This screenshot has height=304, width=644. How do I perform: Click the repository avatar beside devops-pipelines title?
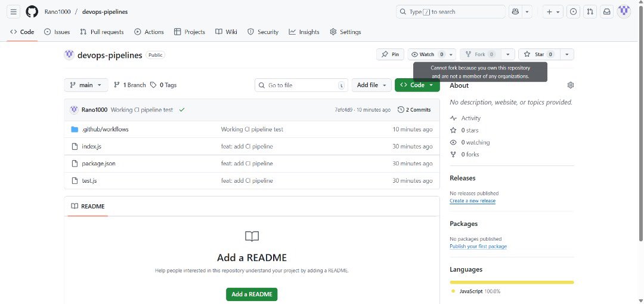pyautogui.click(x=69, y=55)
